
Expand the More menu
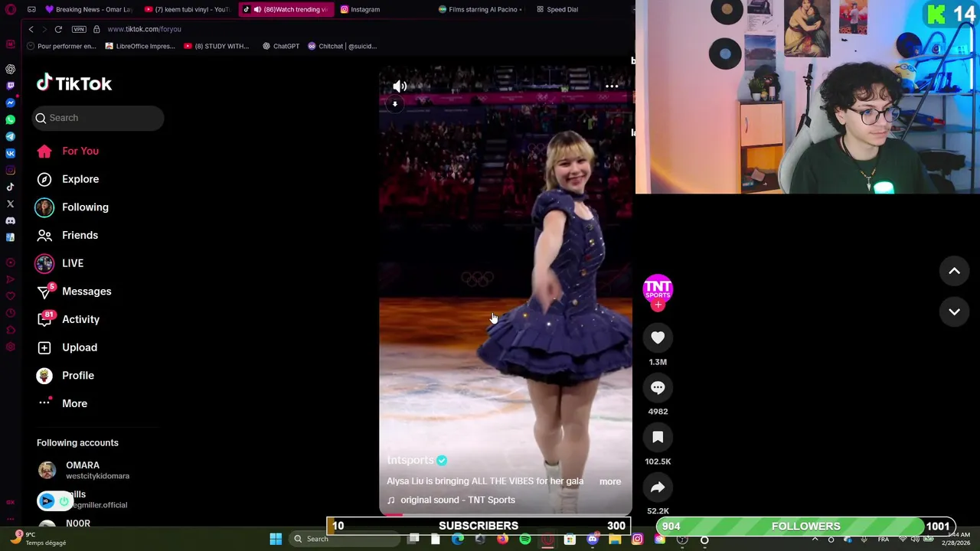point(62,403)
